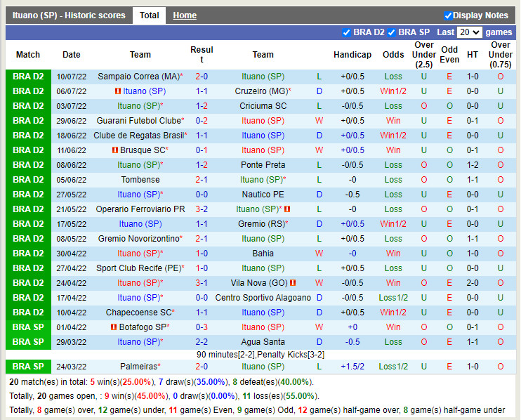Click the 0-3 score of the Botafogo SP match
Viewport: 521px width, 420px height.
[202, 327]
